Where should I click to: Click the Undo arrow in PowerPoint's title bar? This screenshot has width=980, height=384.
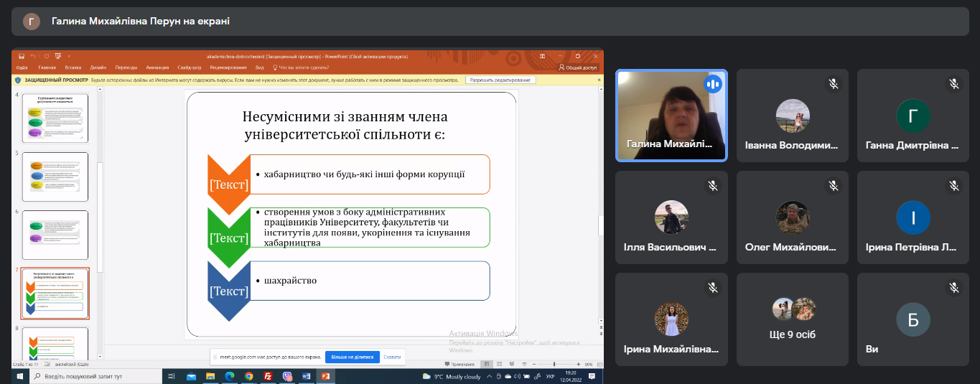33,56
